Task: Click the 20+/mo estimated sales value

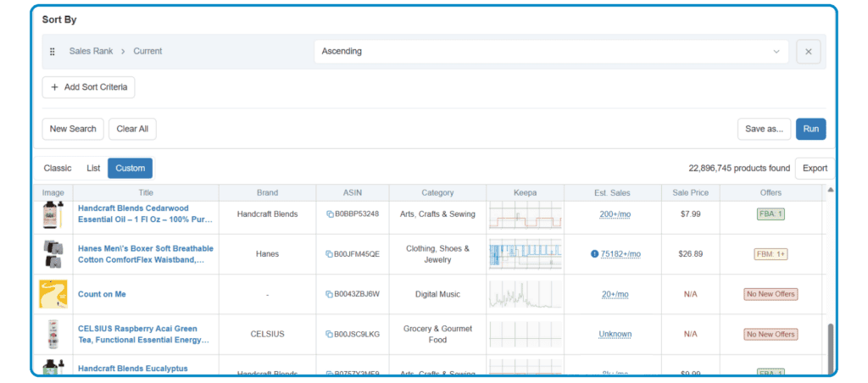Action: coord(615,294)
